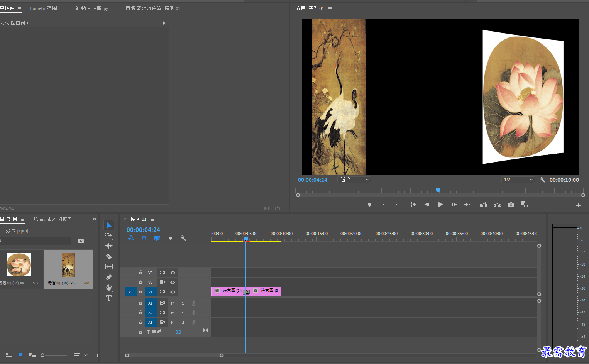Click the program monitor timecode 00:00:04:24
589x364 pixels.
pyautogui.click(x=313, y=180)
